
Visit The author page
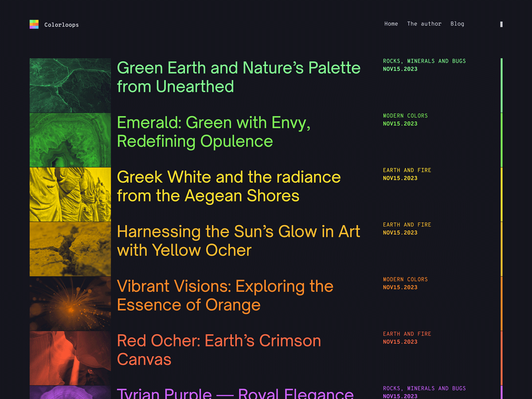pyautogui.click(x=424, y=24)
